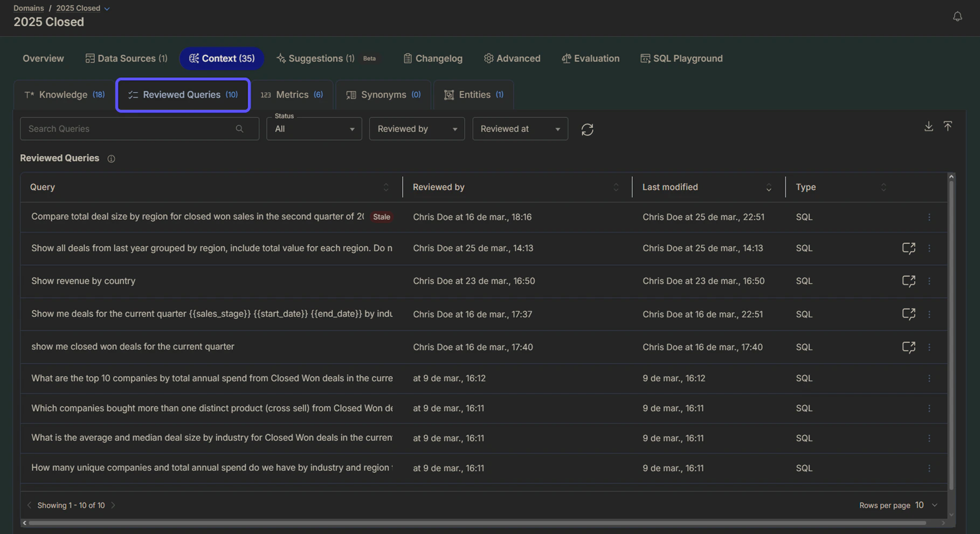
Task: Open chat icon for 'show me closed won deals'
Action: (x=908, y=347)
